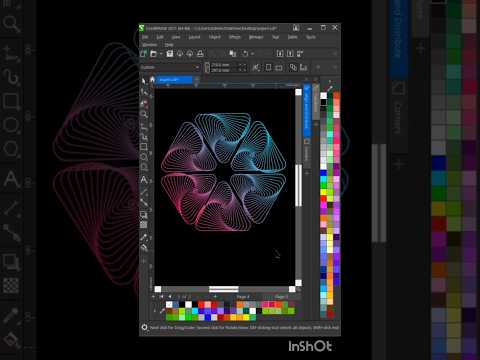Click the Publish to PDF icon
Image resolution: width=480 pixels, height=360 pixels.
coord(300,54)
